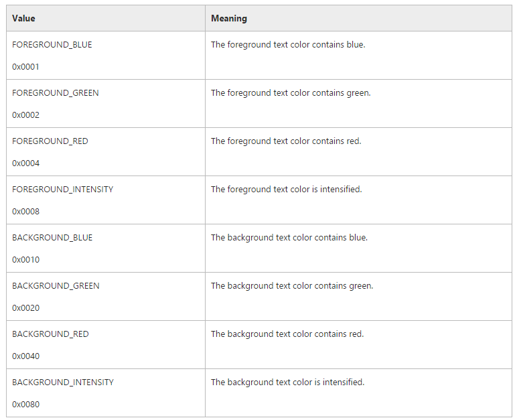Click the BACKGROUND_INTENSITY constant name

(63, 382)
